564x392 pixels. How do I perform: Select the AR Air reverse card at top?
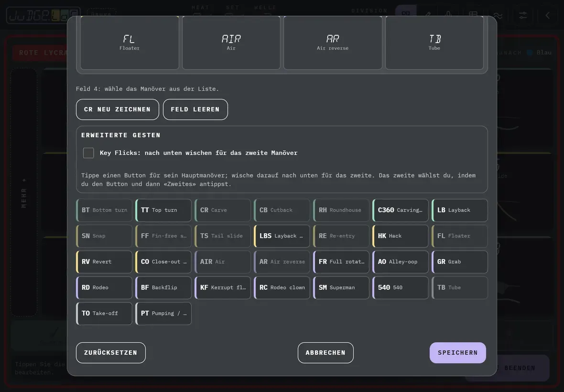coord(333,43)
